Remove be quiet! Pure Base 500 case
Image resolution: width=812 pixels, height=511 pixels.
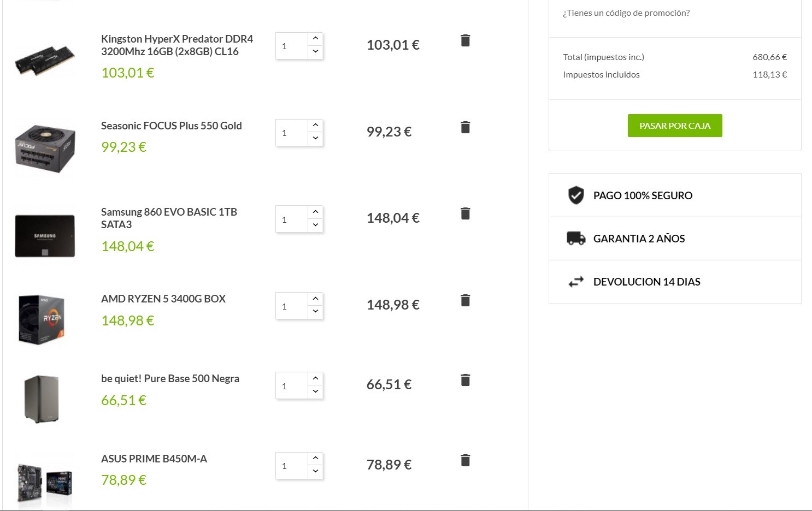coord(465,380)
